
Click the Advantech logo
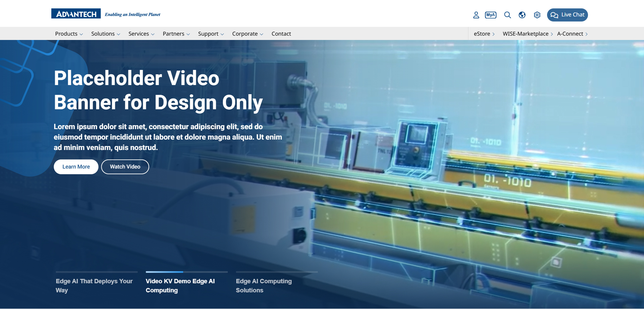pyautogui.click(x=76, y=14)
